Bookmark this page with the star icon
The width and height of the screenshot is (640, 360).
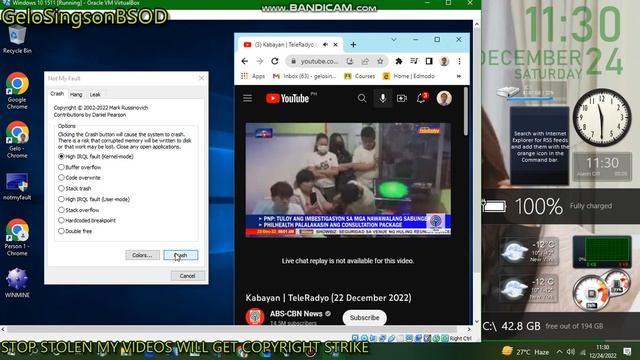click(380, 61)
